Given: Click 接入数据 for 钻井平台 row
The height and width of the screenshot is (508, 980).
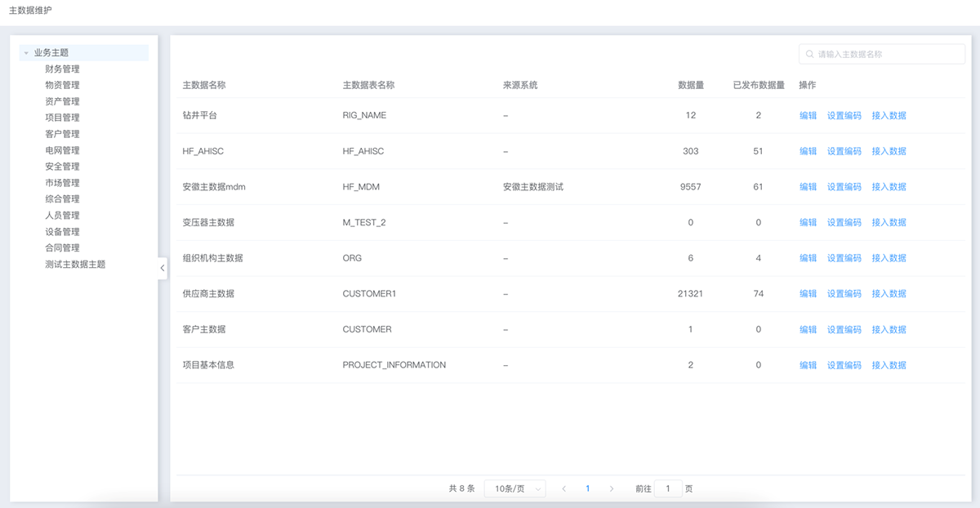Looking at the screenshot, I should pyautogui.click(x=889, y=115).
